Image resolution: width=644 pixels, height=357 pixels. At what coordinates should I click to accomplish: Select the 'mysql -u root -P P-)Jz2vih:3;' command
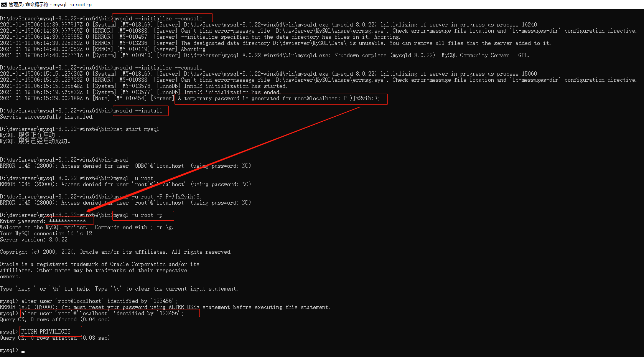(x=158, y=197)
